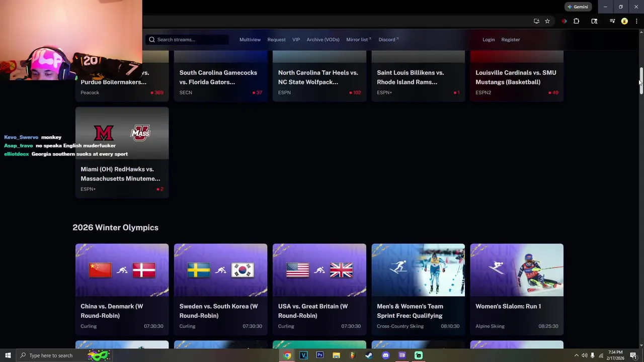
Task: Open the Request page
Action: pos(276,40)
